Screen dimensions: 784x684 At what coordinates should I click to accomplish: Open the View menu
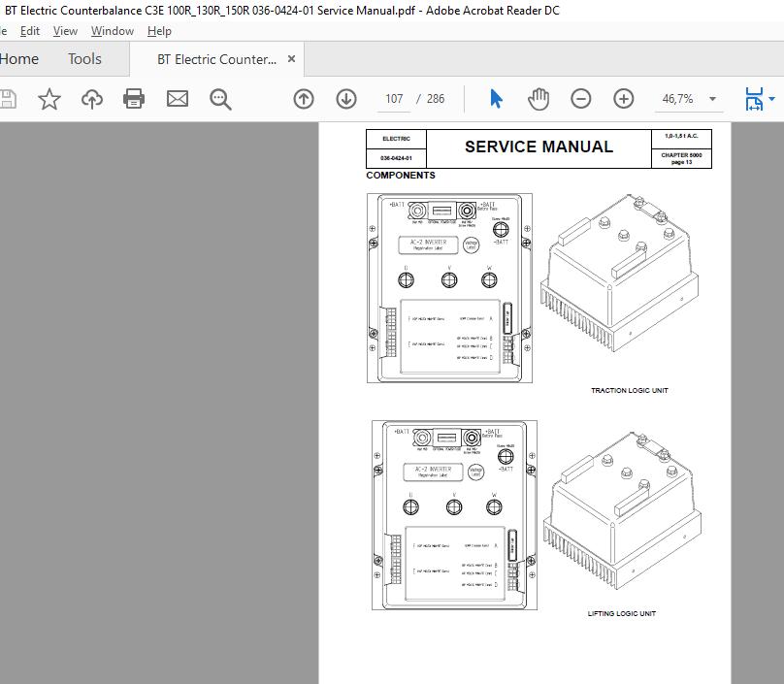pos(65,31)
